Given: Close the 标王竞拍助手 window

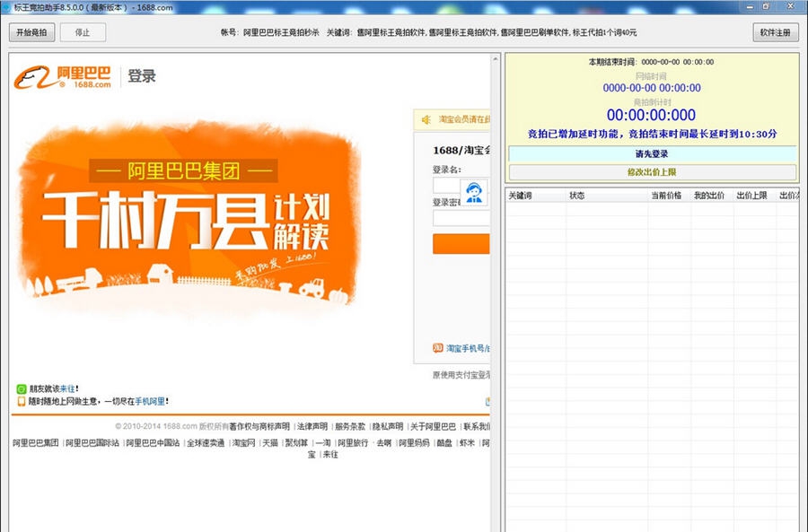Looking at the screenshot, I should [x=790, y=6].
